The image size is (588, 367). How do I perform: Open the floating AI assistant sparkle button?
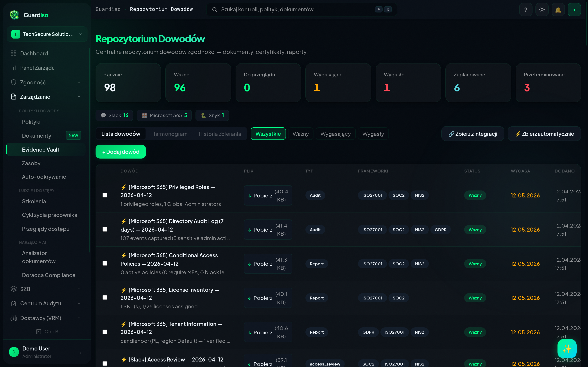[x=567, y=348]
